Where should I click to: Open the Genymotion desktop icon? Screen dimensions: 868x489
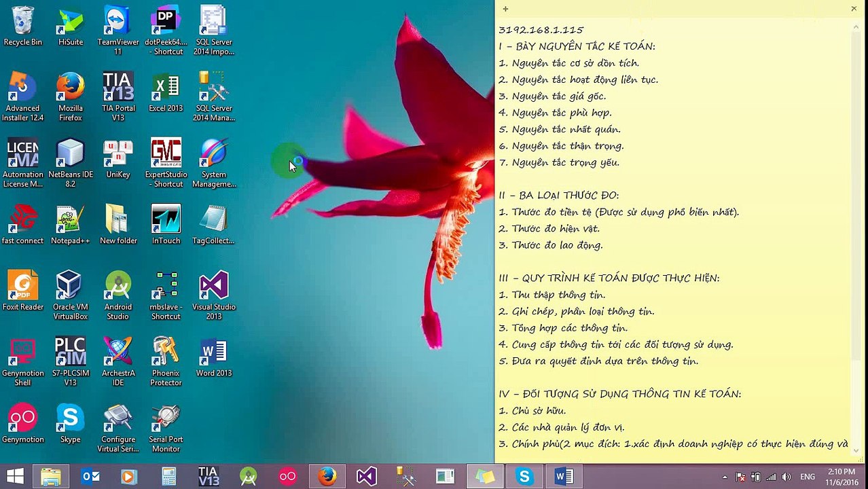(22, 423)
